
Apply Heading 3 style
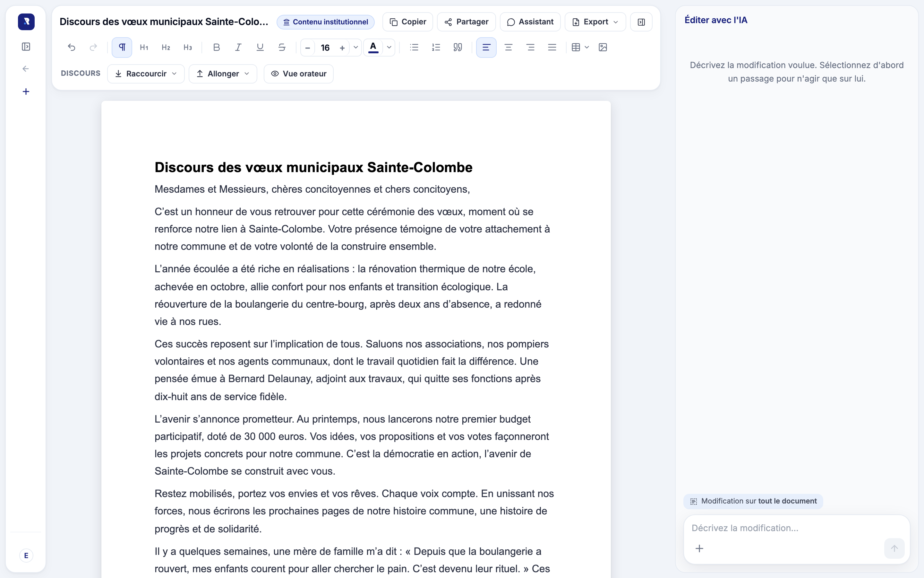(x=187, y=48)
